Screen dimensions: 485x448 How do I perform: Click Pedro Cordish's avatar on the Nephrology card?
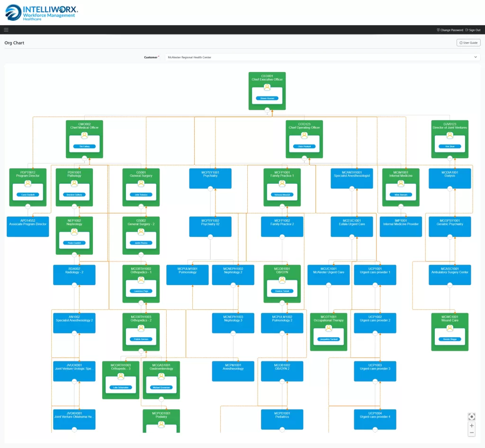(x=74, y=232)
